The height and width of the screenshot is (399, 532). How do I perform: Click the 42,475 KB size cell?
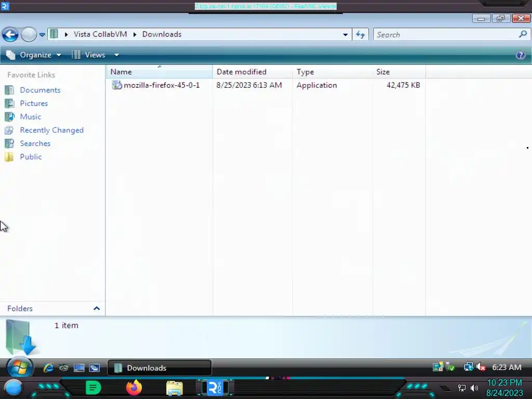[403, 85]
